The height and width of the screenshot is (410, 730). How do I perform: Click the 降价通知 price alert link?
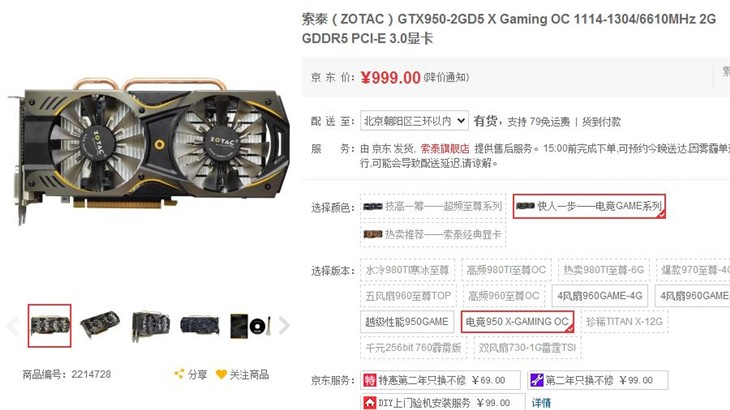[x=446, y=78]
